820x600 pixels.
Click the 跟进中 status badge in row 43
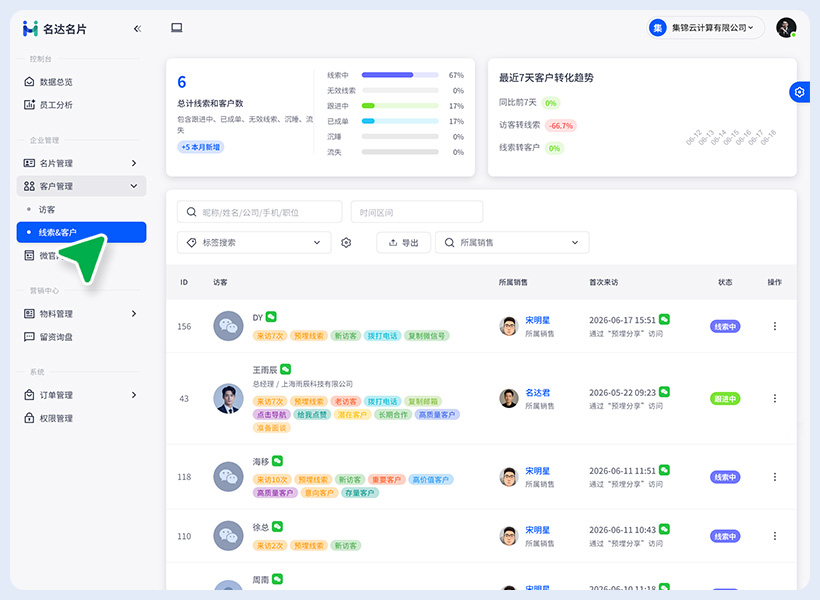pos(725,399)
